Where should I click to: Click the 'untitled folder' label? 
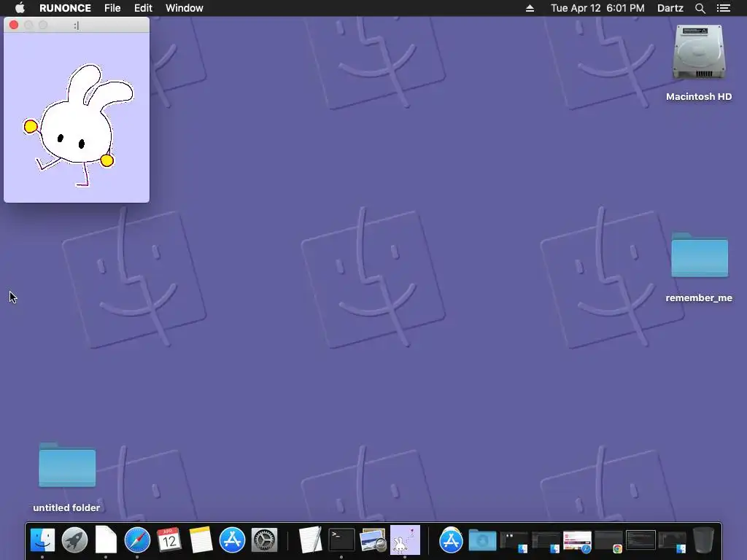tap(66, 507)
